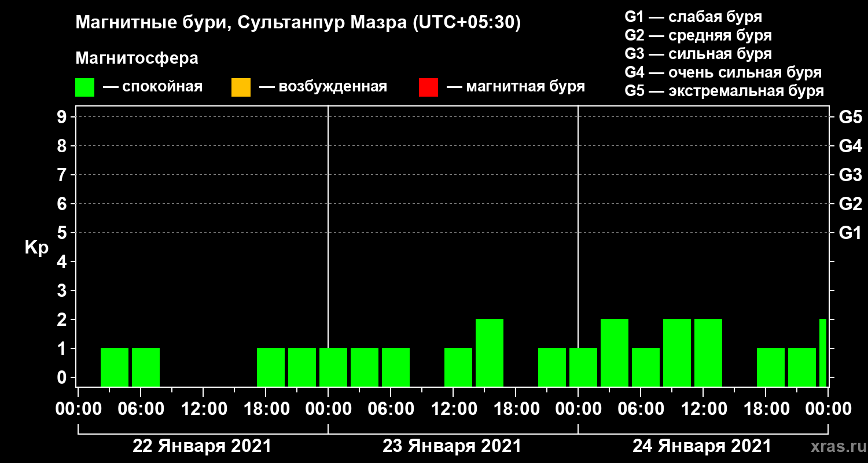868x463 pixels.
Task: Click the Kp axis label
Action: click(36, 248)
